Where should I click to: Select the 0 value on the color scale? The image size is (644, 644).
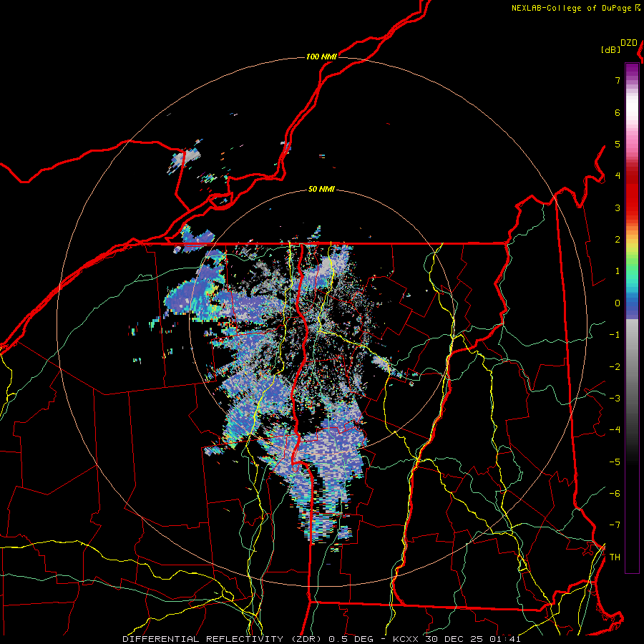click(618, 303)
